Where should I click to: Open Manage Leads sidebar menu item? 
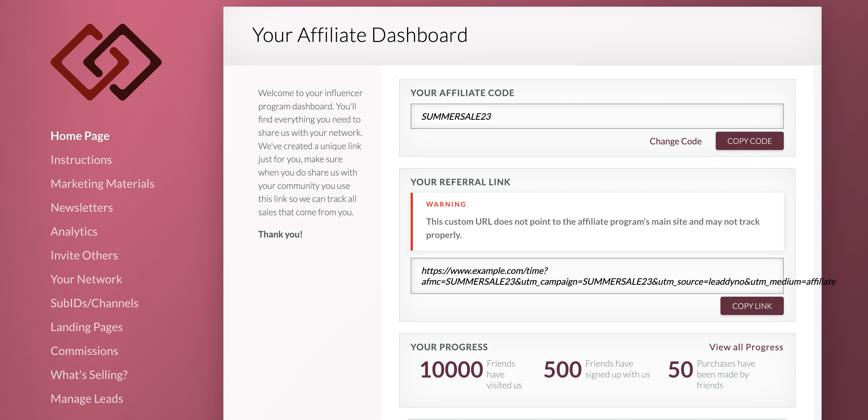pos(86,398)
